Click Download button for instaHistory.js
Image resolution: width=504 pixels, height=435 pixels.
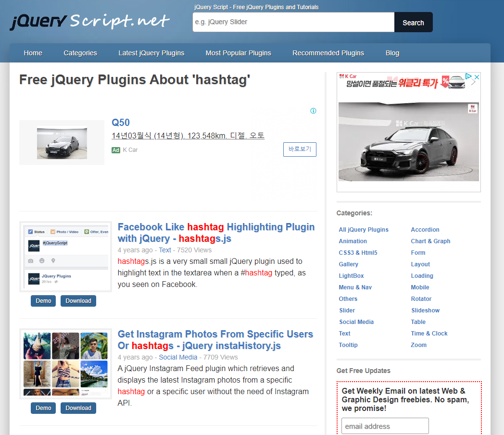pos(78,408)
